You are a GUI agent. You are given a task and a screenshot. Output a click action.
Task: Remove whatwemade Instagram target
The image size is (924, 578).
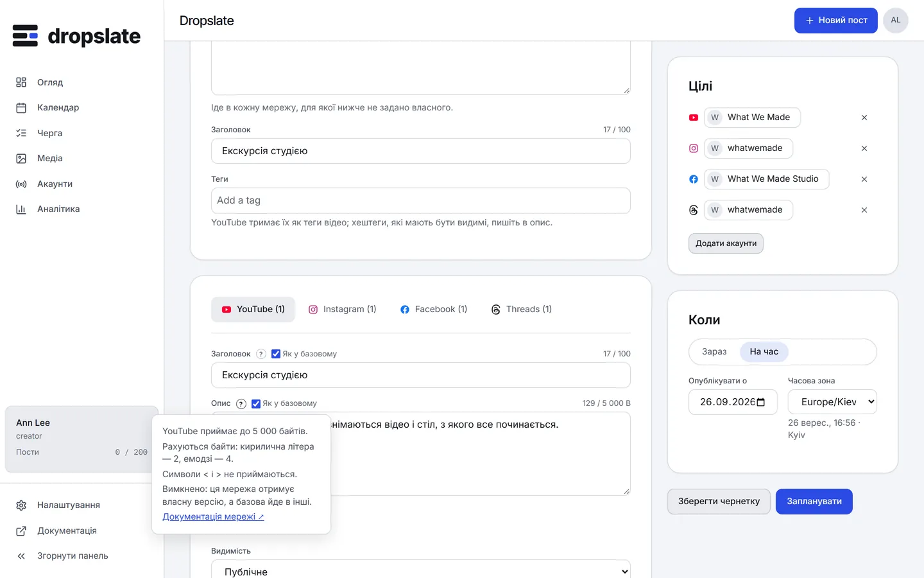coord(864,148)
